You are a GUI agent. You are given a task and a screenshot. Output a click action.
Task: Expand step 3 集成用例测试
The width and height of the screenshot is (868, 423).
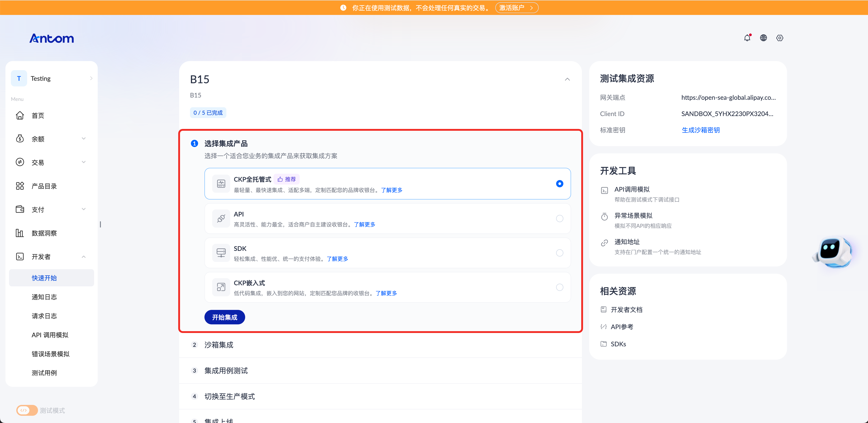[380, 371]
